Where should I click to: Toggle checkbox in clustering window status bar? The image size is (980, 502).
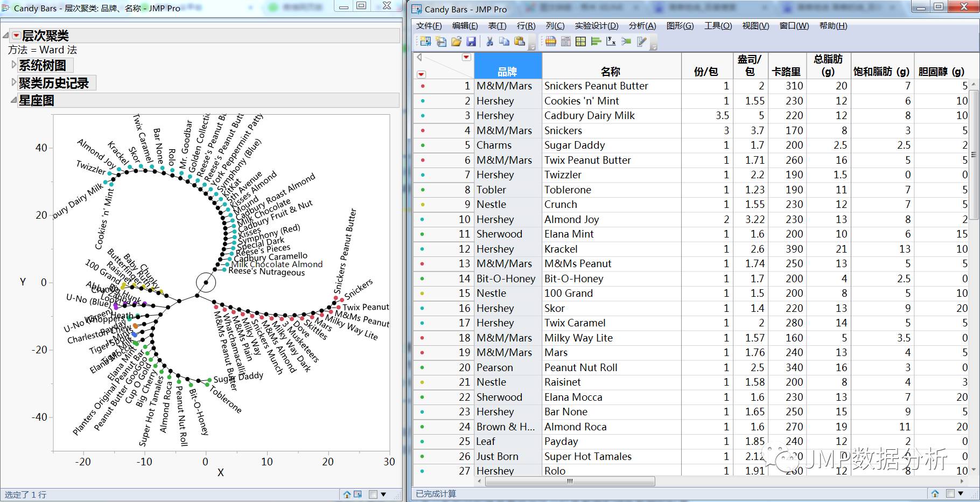point(373,494)
